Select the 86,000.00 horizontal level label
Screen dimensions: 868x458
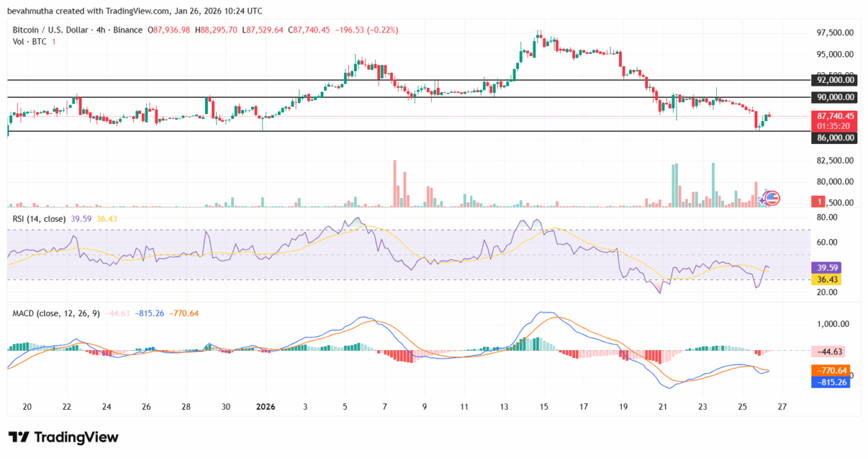click(833, 138)
